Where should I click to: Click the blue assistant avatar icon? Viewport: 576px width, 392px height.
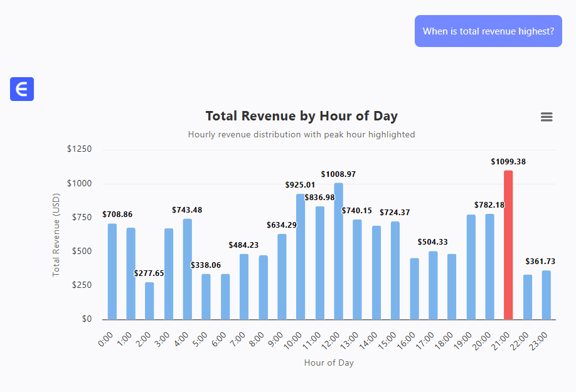point(22,89)
